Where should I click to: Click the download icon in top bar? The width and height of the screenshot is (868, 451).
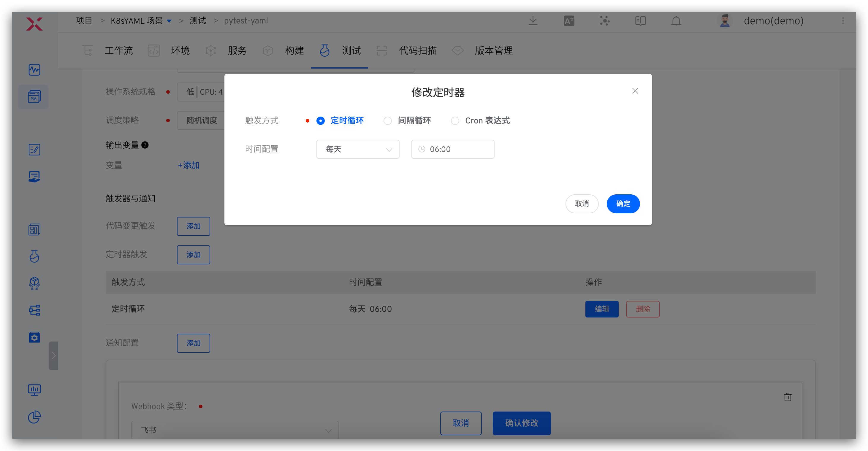coord(533,21)
